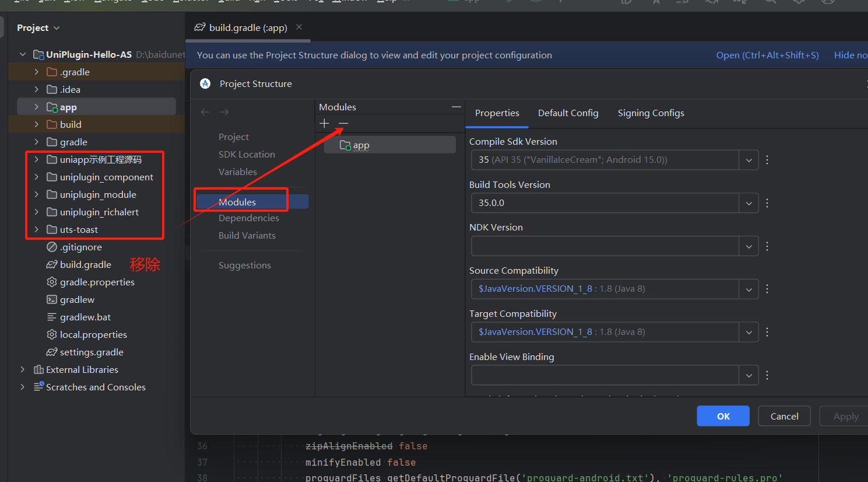The width and height of the screenshot is (868, 482).
Task: Open Enable View Binding more options menu
Action: tap(767, 375)
